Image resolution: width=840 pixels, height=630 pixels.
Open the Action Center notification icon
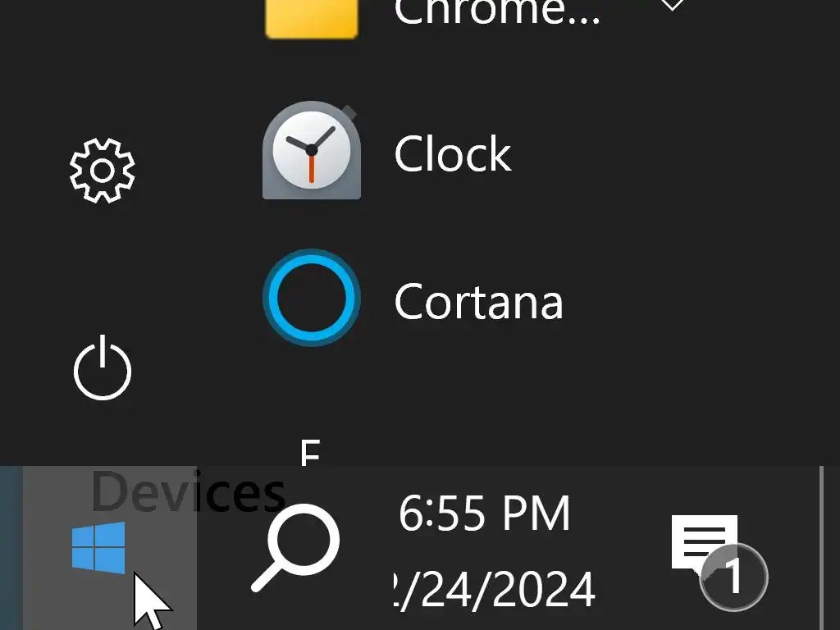pos(704,543)
